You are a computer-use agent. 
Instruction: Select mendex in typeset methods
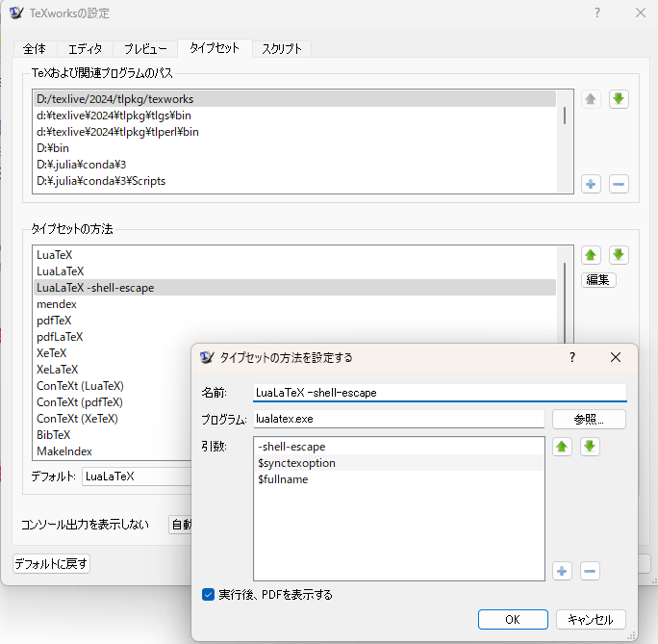point(294,304)
